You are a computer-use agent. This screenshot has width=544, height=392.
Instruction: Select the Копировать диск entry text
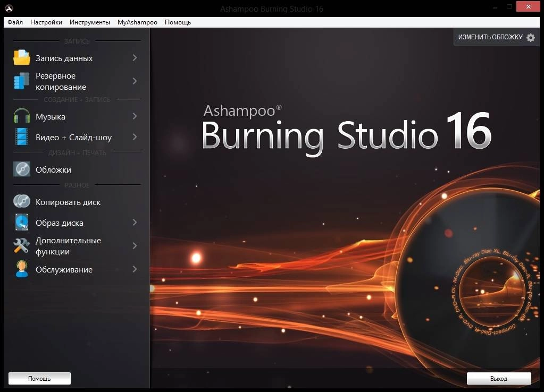[x=68, y=202]
